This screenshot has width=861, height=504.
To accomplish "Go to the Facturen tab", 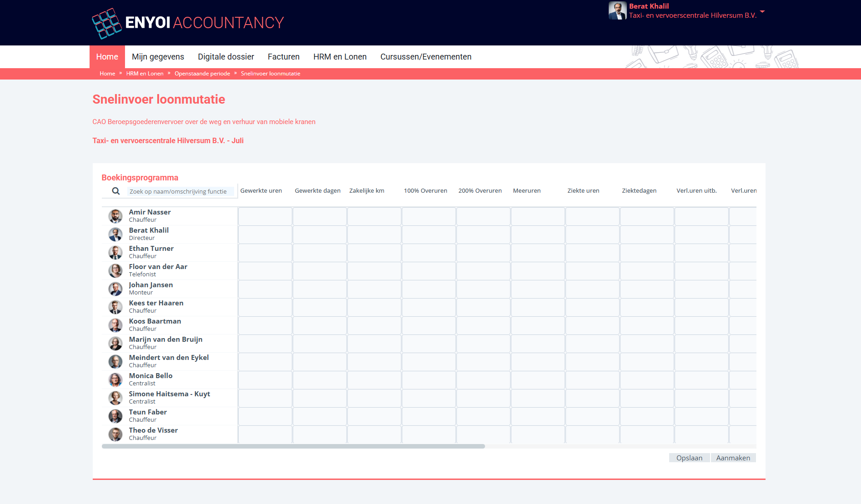I will tap(283, 57).
